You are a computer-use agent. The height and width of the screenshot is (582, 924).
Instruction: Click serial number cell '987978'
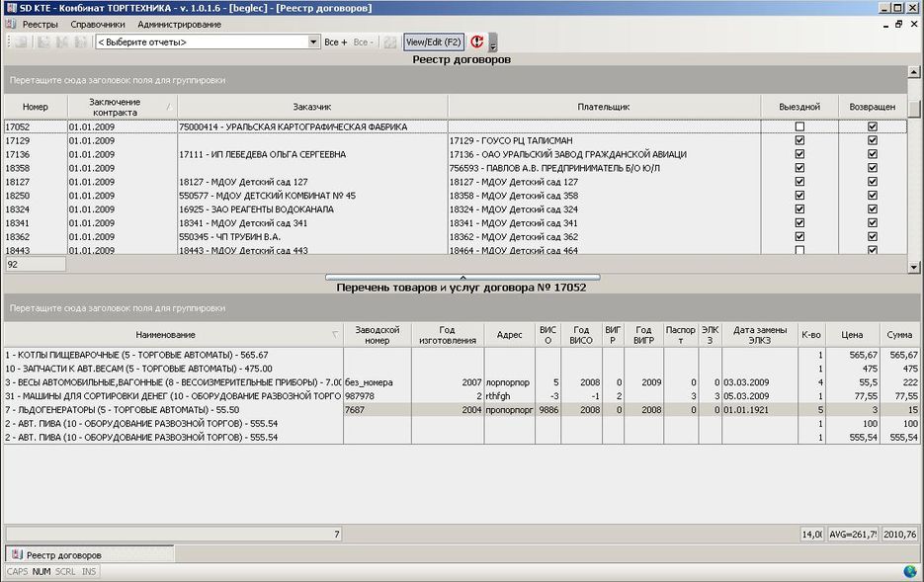tap(378, 396)
